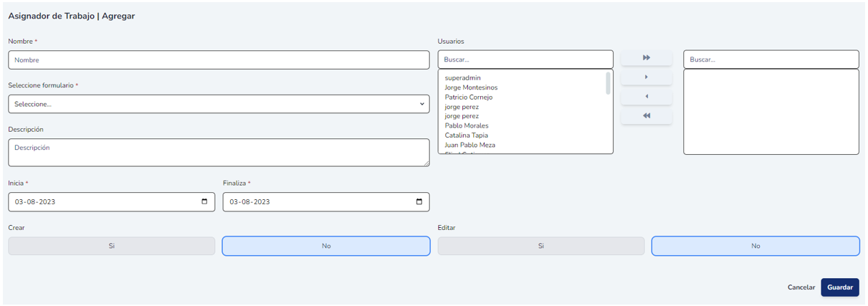Click the single right arrow transfer button
Screen dimensions: 868x306
[x=646, y=77]
